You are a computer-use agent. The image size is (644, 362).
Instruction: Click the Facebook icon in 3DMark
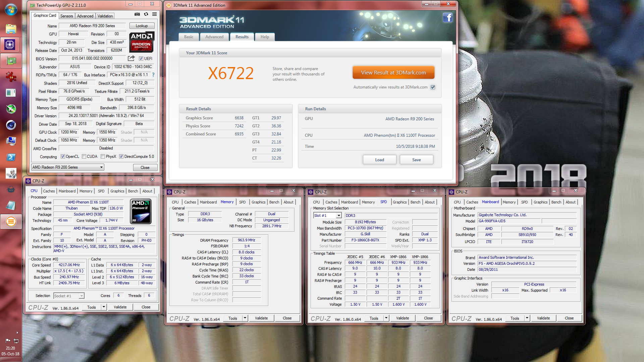pyautogui.click(x=447, y=17)
